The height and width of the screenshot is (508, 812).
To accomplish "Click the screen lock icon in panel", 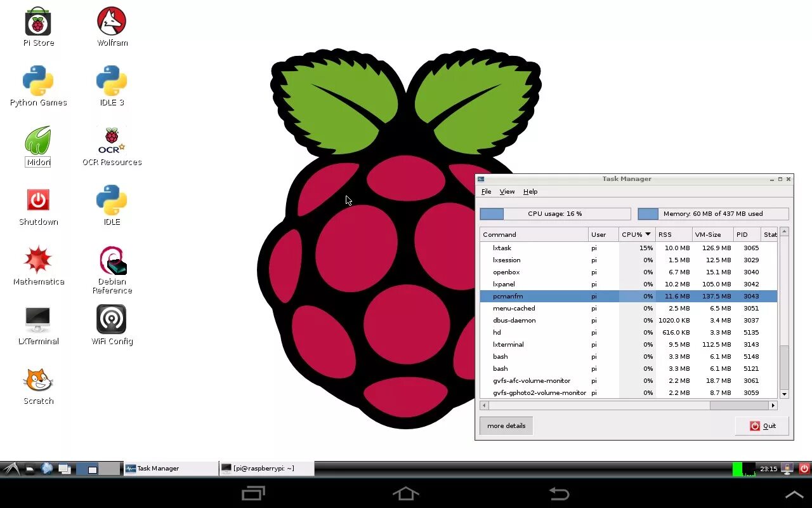I will click(787, 469).
